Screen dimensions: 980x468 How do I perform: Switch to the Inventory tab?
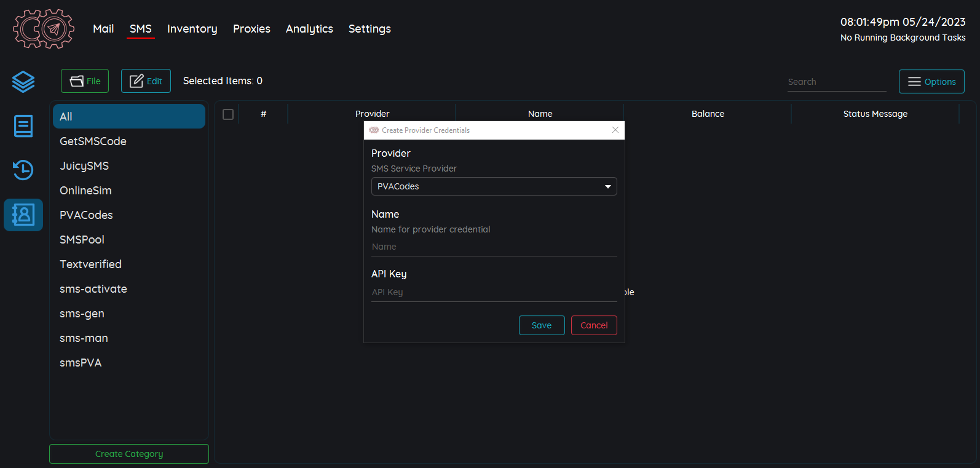tap(192, 29)
